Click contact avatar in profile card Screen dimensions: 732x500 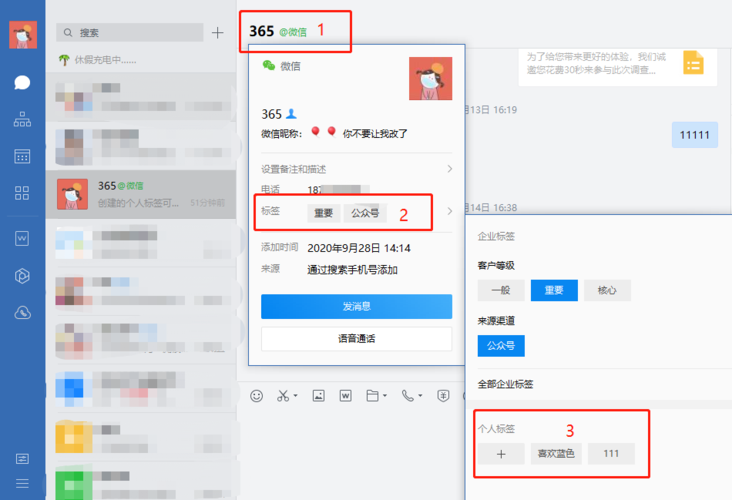(x=430, y=78)
